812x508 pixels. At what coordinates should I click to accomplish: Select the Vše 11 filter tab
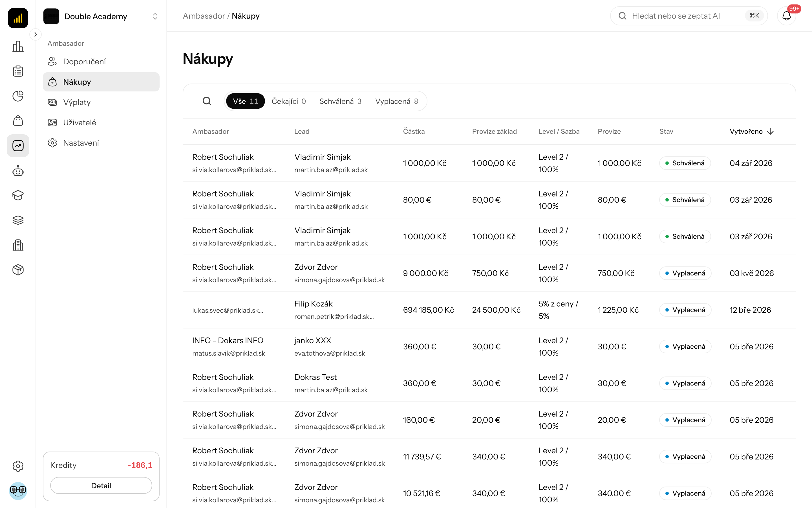click(x=245, y=101)
